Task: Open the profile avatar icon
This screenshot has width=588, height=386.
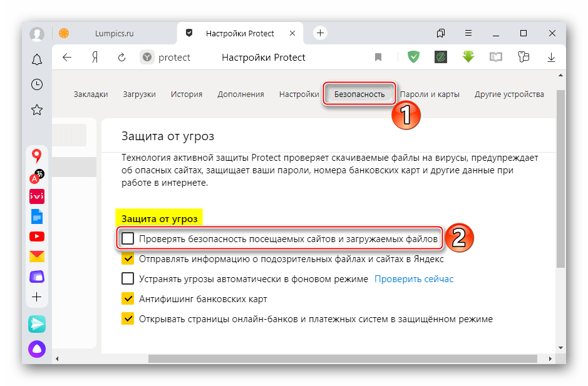Action: [37, 34]
